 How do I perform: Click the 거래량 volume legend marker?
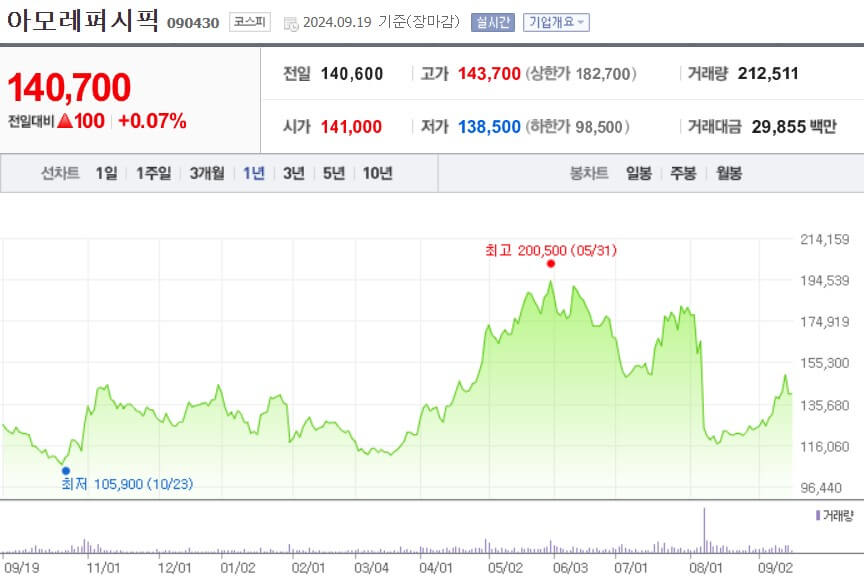818,515
